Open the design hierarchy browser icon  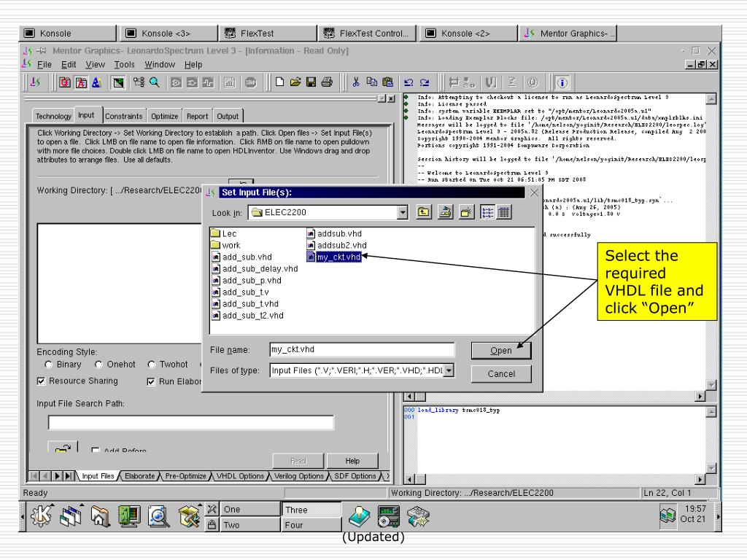point(139,82)
